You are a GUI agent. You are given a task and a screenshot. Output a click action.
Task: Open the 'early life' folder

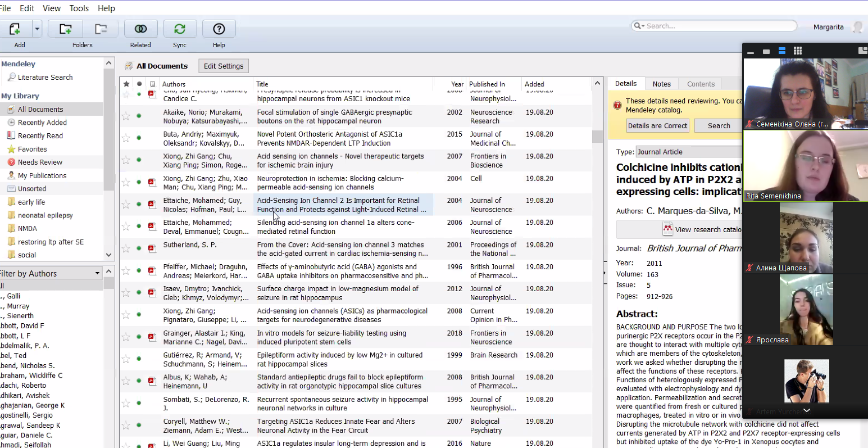(x=31, y=202)
